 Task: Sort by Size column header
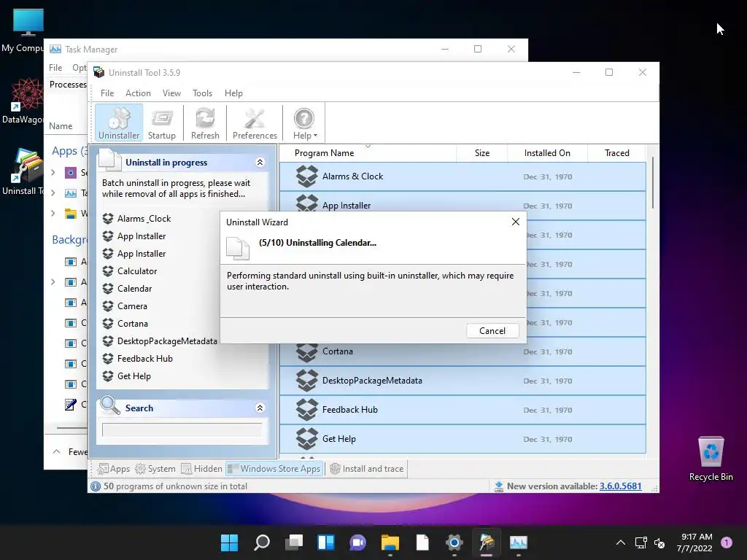point(481,153)
